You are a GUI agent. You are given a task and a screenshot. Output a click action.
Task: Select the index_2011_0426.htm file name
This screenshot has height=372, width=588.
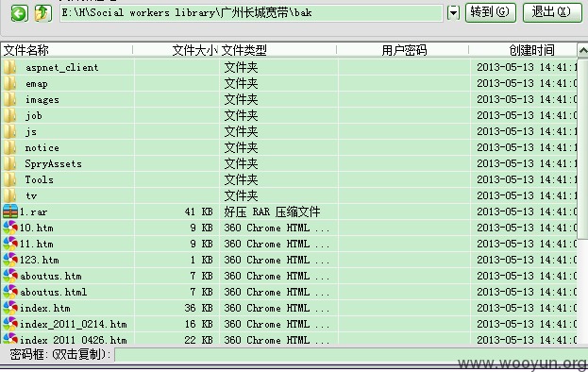73,340
